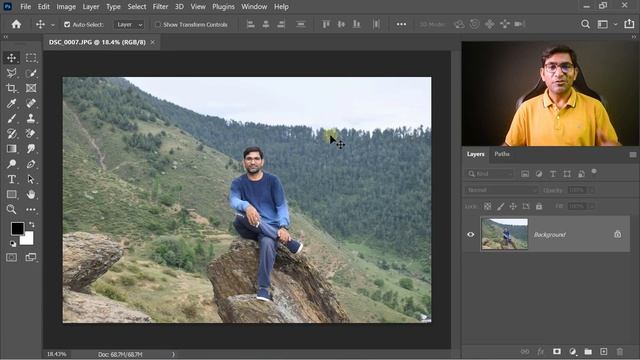Select the Horizontal Type tool
This screenshot has width=640, height=360.
tap(11, 179)
